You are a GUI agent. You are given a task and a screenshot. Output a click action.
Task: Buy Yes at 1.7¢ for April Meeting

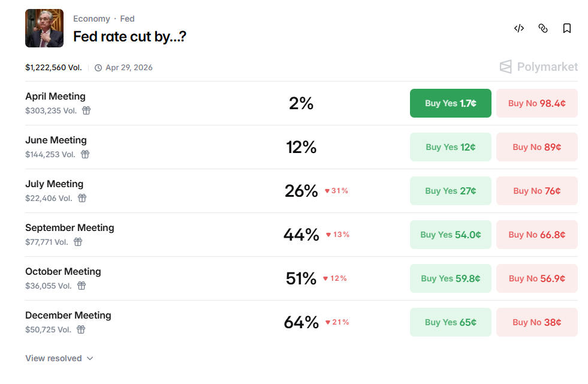(450, 103)
